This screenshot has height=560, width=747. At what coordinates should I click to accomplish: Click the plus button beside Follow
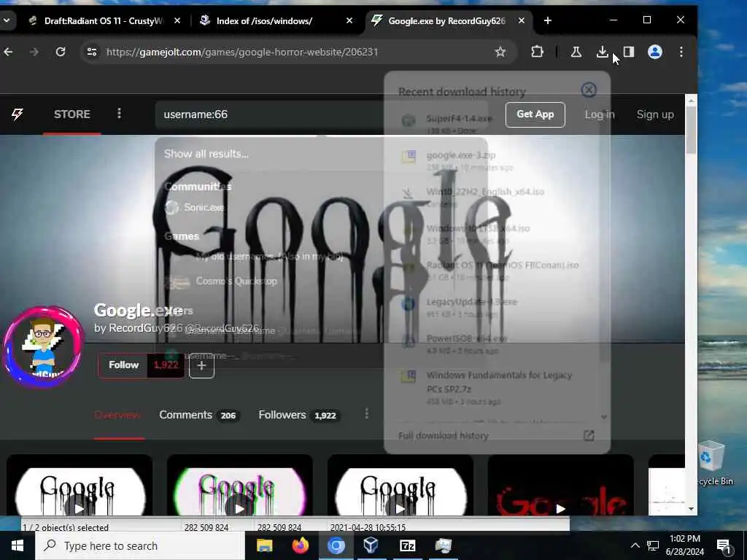coord(201,366)
